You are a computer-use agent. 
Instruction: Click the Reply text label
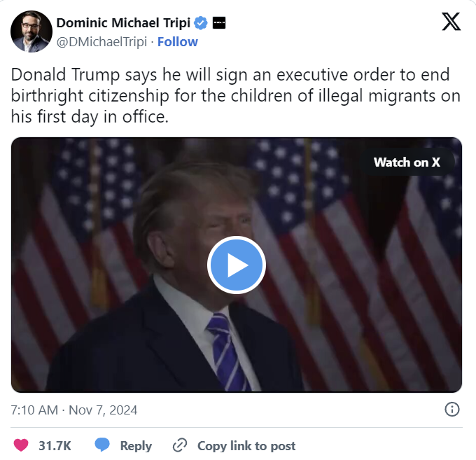pos(136,446)
